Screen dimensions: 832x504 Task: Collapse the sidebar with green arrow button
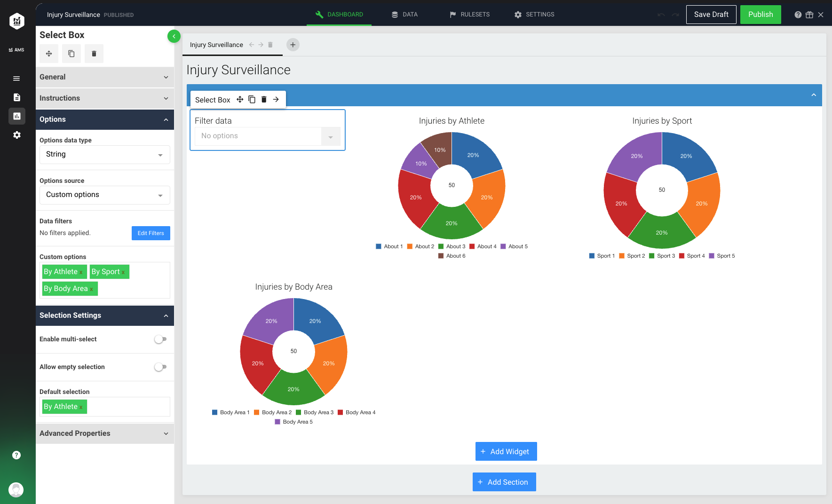[x=174, y=36]
